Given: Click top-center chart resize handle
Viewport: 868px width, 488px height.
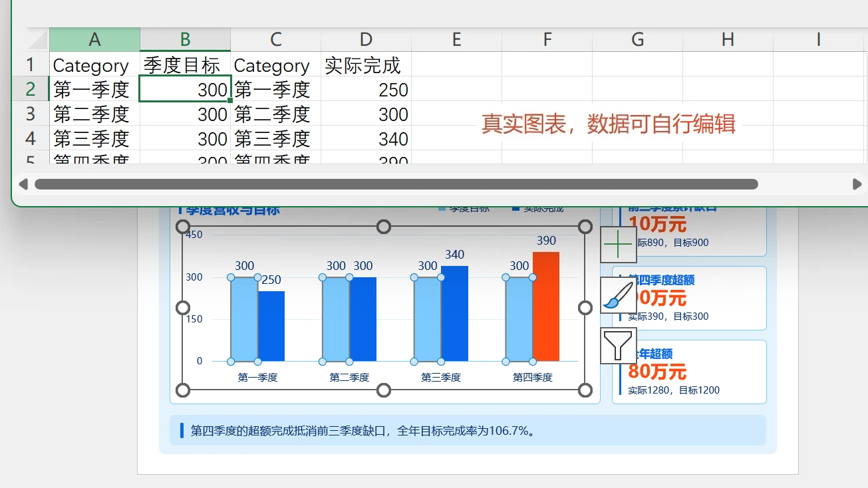Looking at the screenshot, I should coord(384,227).
